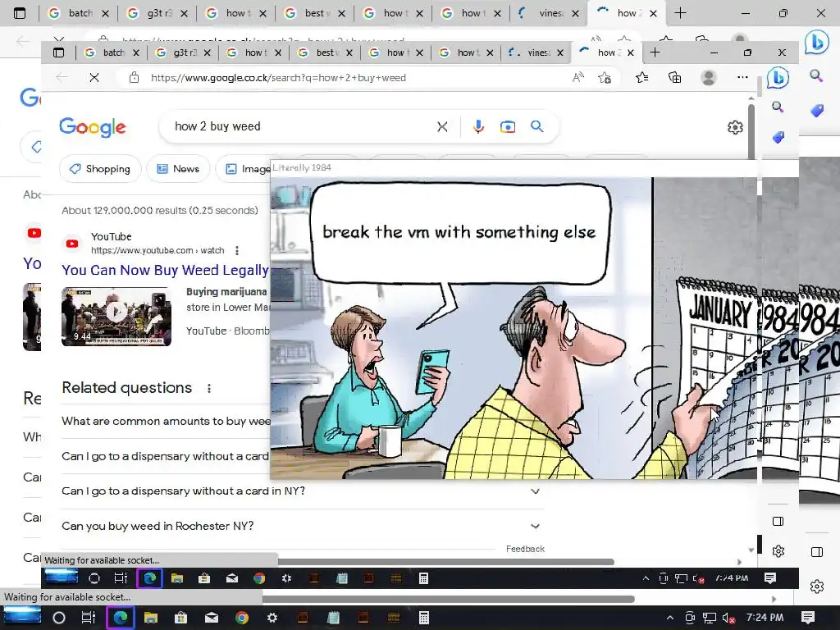
Task: Click sidebar search icon in inner window
Action: tap(778, 107)
